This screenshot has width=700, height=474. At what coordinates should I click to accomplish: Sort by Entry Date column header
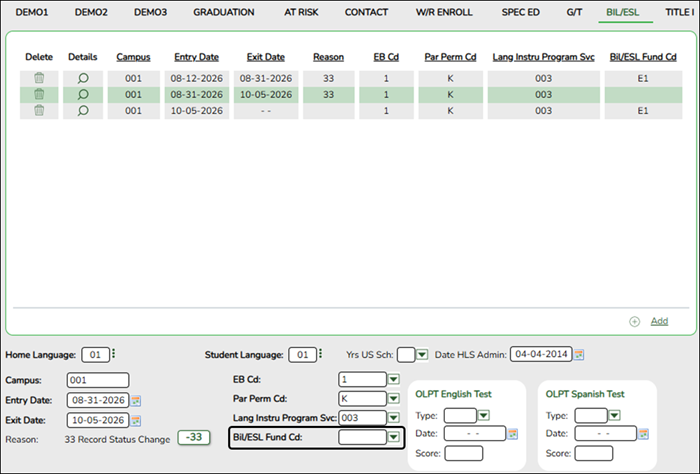(196, 57)
